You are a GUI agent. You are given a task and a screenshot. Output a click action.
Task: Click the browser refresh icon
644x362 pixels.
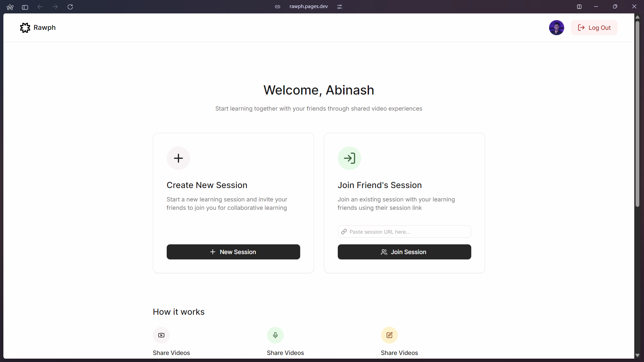point(70,6)
